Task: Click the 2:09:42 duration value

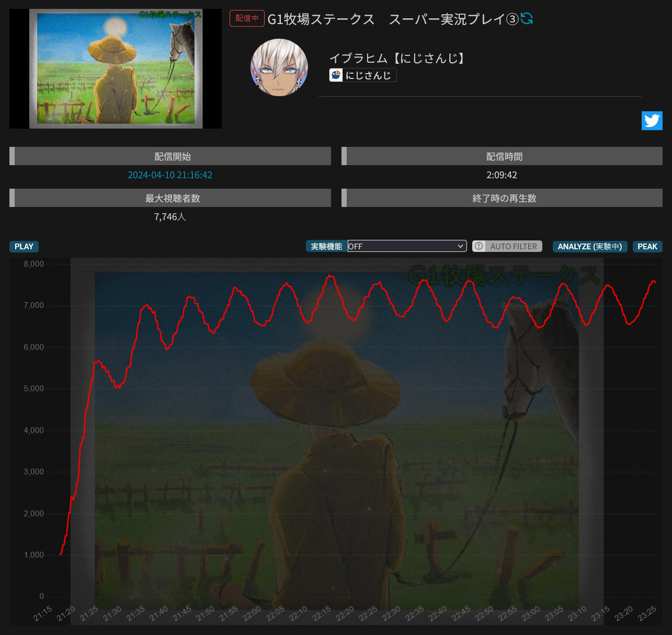Action: point(502,175)
